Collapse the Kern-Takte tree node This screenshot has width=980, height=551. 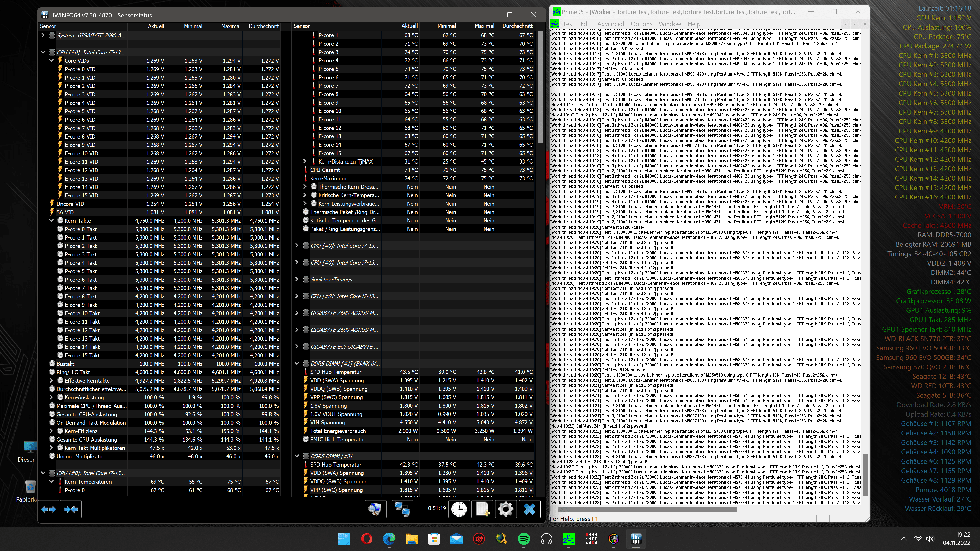point(51,221)
